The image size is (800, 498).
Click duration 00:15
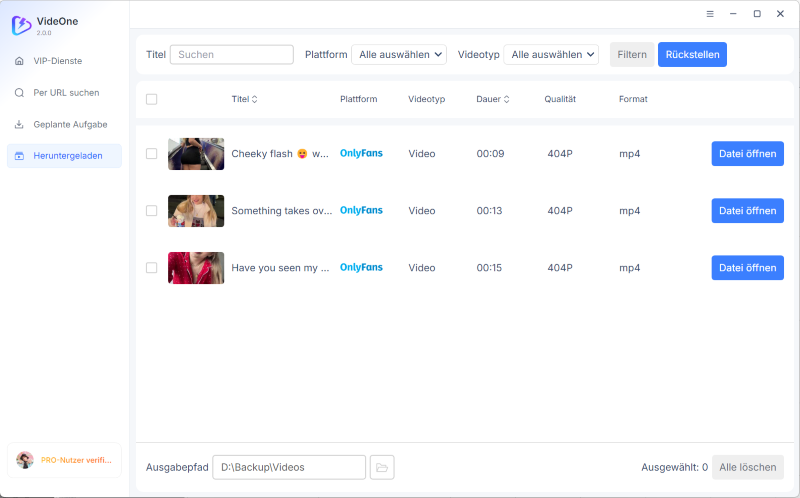point(489,268)
